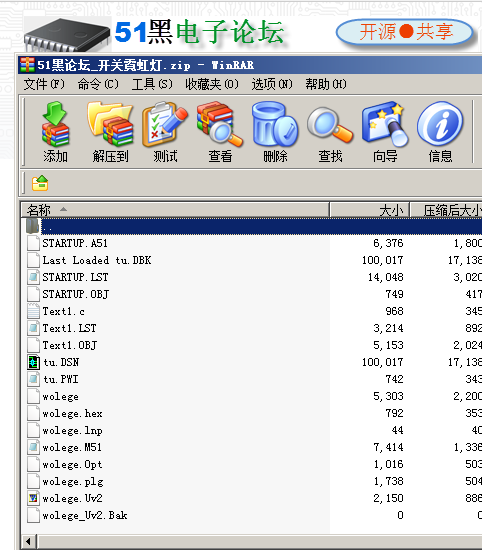Go up one folder level button
This screenshot has width=482, height=550.
coord(40,183)
